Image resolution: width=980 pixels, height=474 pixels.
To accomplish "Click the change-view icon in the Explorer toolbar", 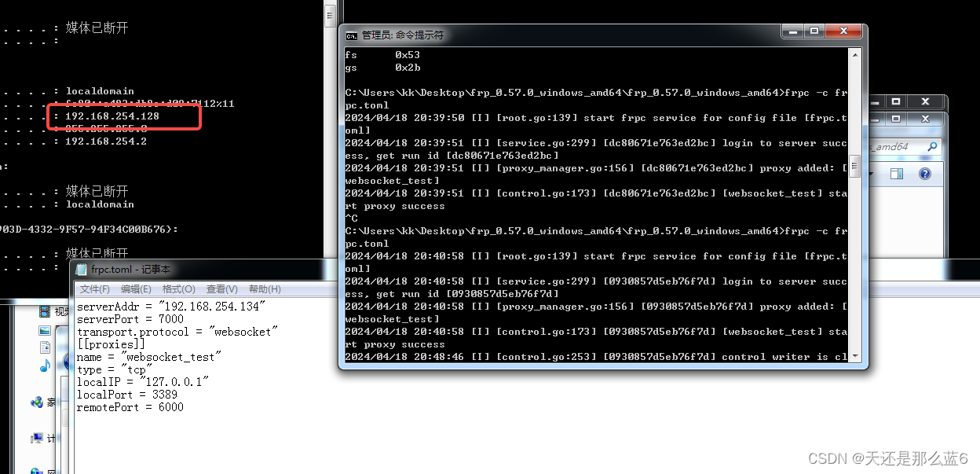I will pos(896,174).
